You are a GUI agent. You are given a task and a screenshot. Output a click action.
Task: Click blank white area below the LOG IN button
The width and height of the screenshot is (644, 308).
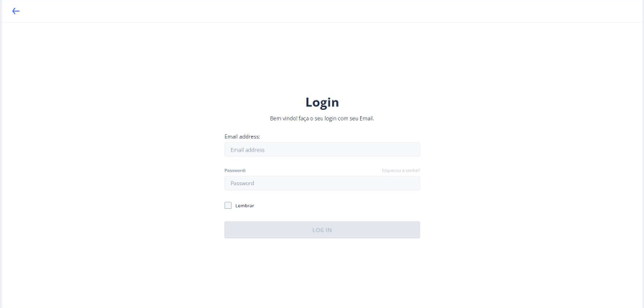[x=322, y=271]
